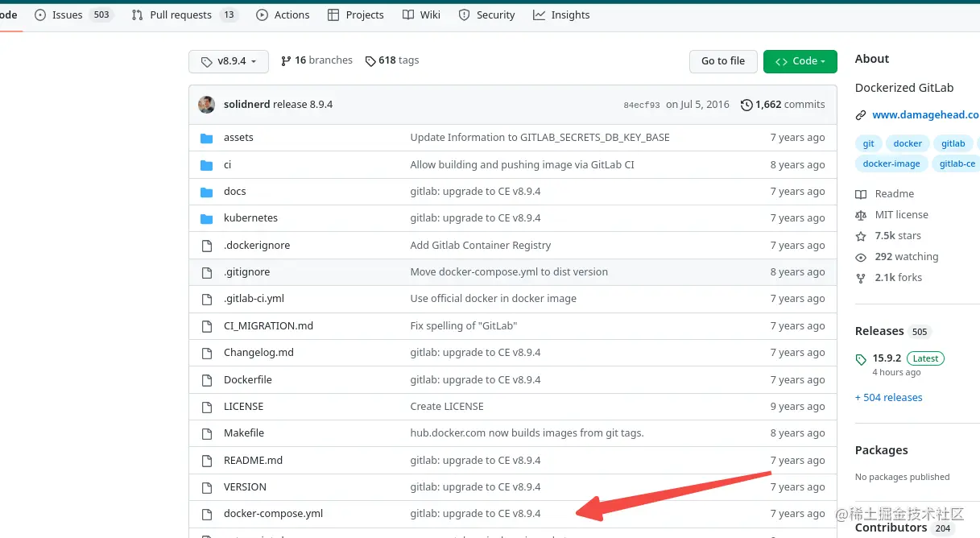Image resolution: width=980 pixels, height=538 pixels.
Task: Expand the v8.9.4 tag selector dropdown
Action: click(x=228, y=61)
